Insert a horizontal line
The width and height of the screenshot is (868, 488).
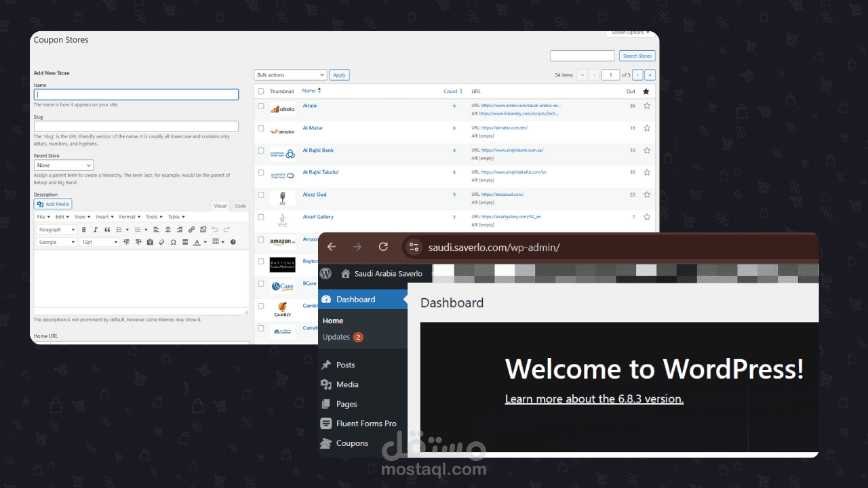[185, 242]
